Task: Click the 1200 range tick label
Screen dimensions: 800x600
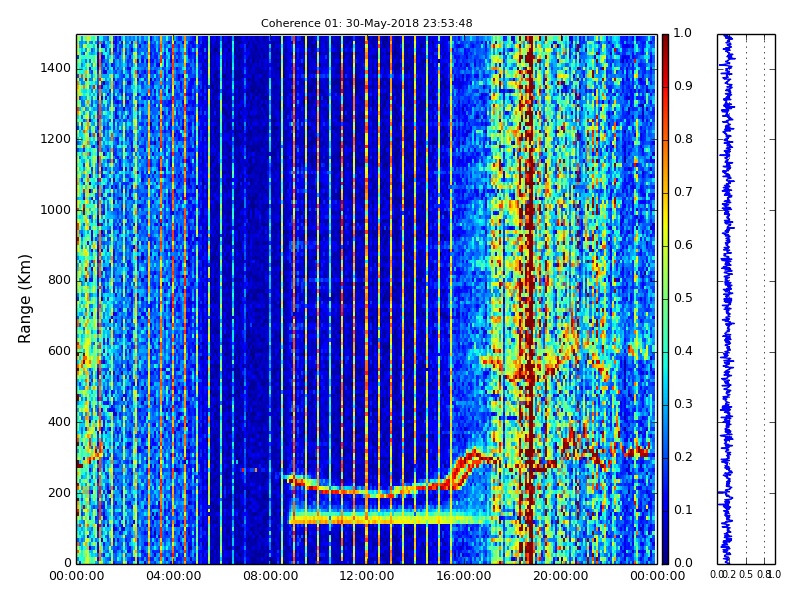Action: click(x=56, y=139)
